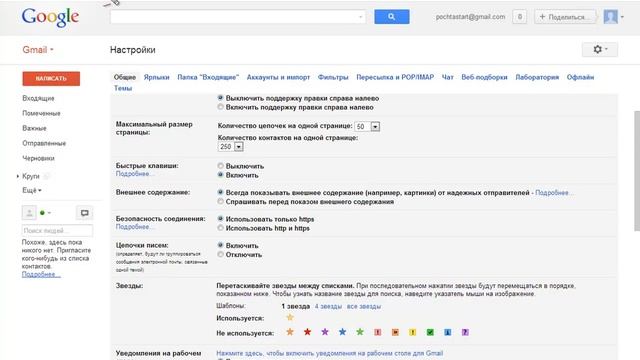Image resolution: width=640 pixels, height=360 pixels.
Task: Select Отключить for Цепочки писем
Action: (x=220, y=254)
